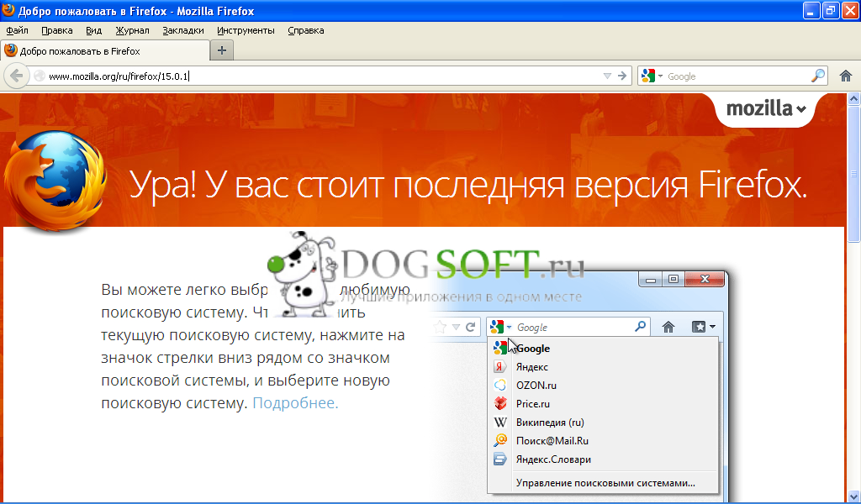Click the Firefox icon in the title bar
The height and width of the screenshot is (504, 861).
tap(8, 10)
